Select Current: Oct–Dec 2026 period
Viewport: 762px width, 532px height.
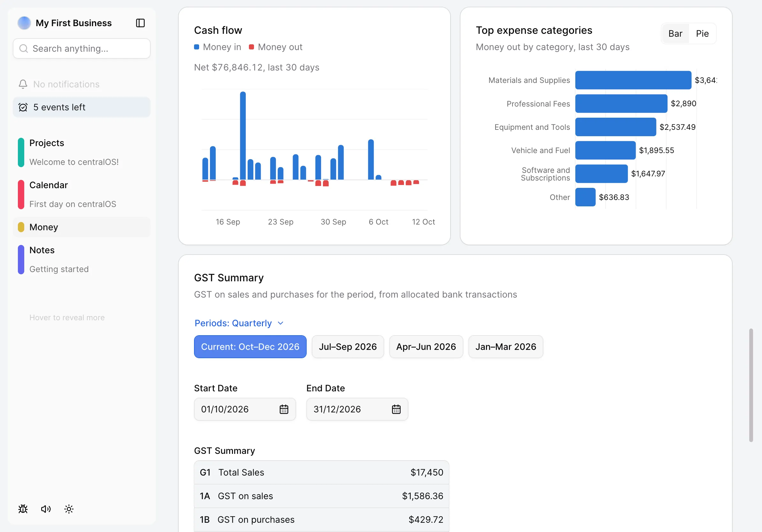(250, 347)
